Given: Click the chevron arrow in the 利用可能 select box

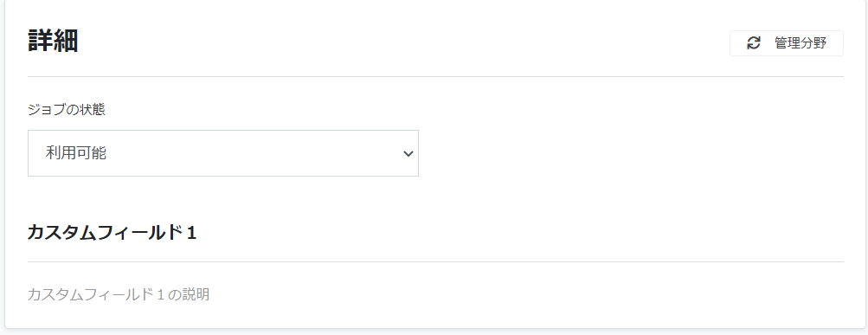Looking at the screenshot, I should 408,154.
